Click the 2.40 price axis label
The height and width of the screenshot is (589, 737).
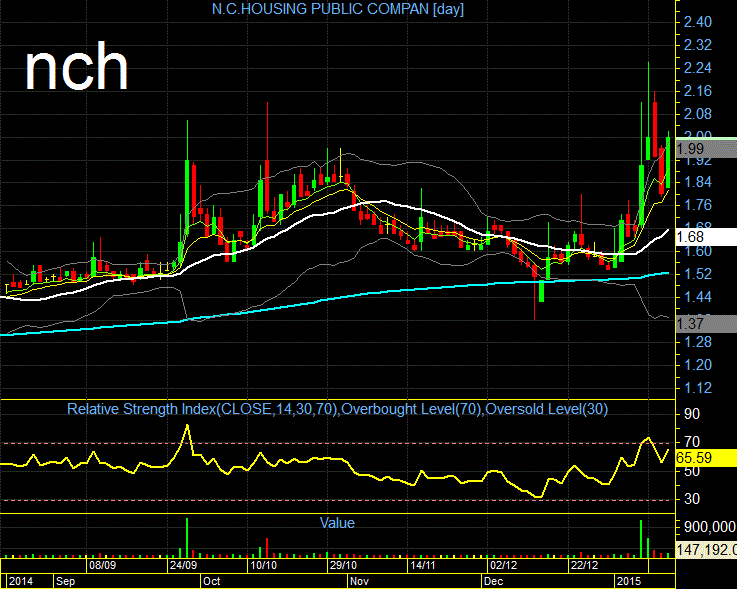click(x=698, y=22)
